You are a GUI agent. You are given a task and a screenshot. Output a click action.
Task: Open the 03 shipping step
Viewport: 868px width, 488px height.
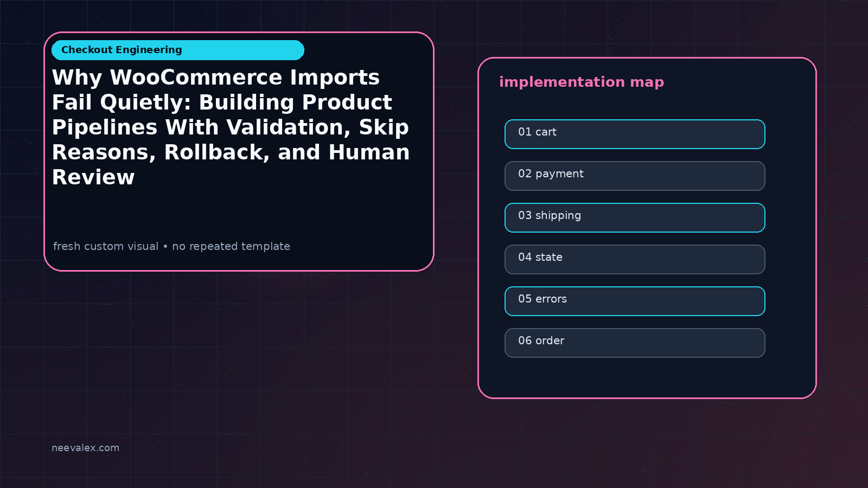[635, 217]
